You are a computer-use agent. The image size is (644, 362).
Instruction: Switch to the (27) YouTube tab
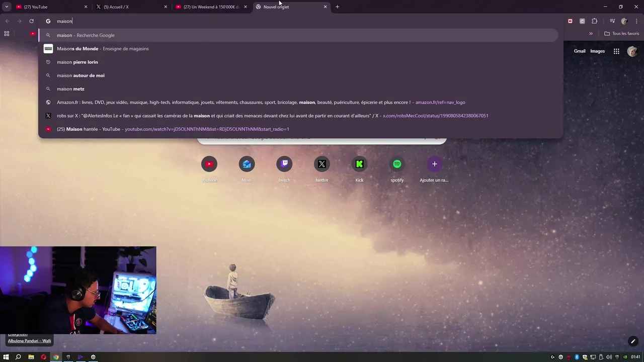[52, 7]
